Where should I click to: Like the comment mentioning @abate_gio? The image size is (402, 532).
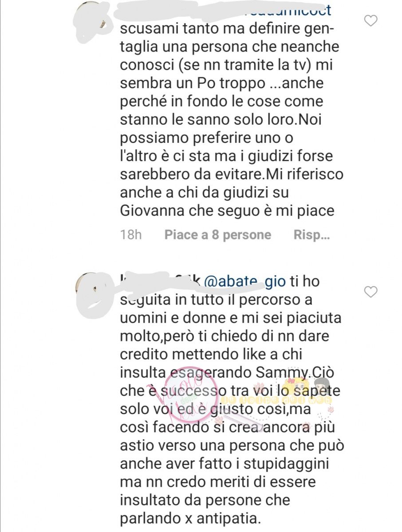click(x=370, y=292)
